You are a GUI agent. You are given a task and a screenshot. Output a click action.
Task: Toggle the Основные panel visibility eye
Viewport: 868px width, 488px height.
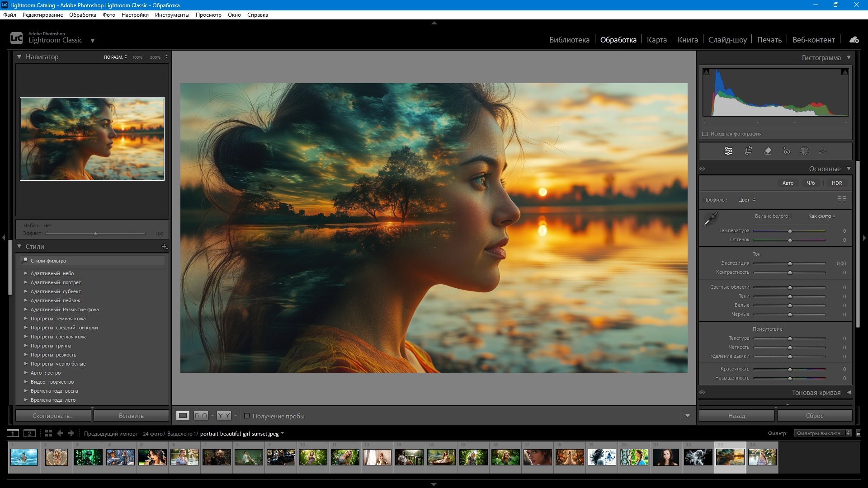702,169
